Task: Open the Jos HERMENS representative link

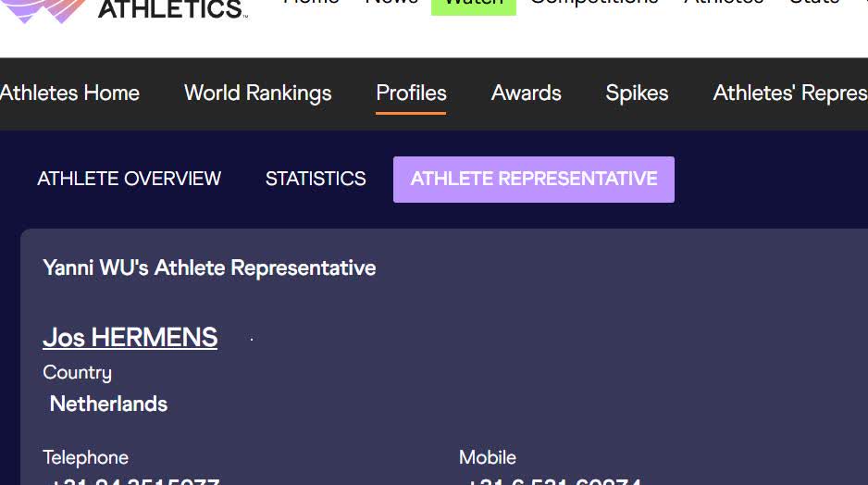Action: pos(130,338)
